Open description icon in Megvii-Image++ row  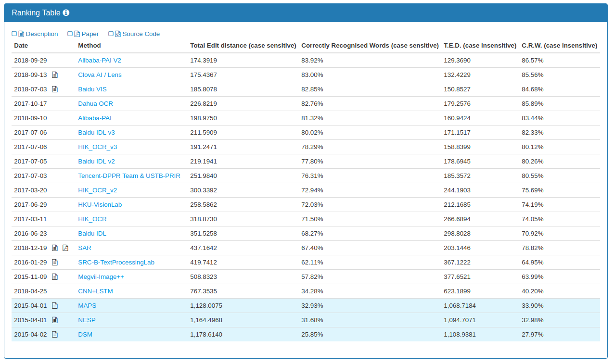(x=55, y=276)
